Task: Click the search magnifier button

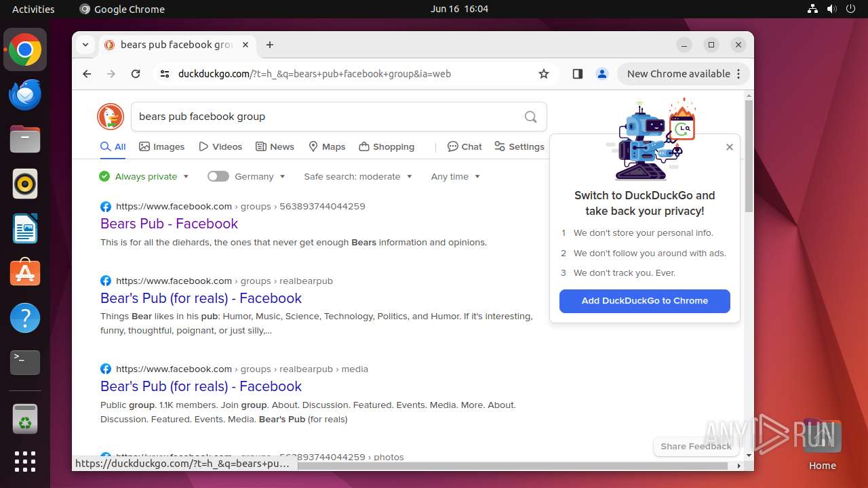Action: click(531, 117)
